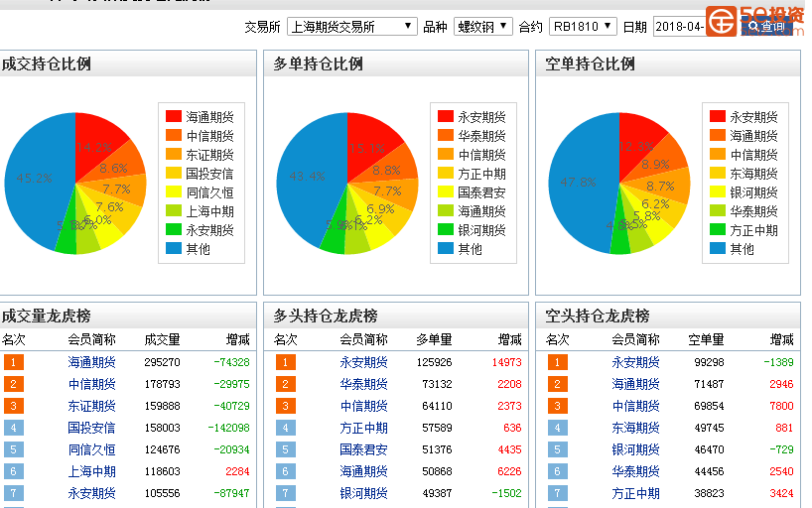Click the change value -142098

(x=228, y=428)
